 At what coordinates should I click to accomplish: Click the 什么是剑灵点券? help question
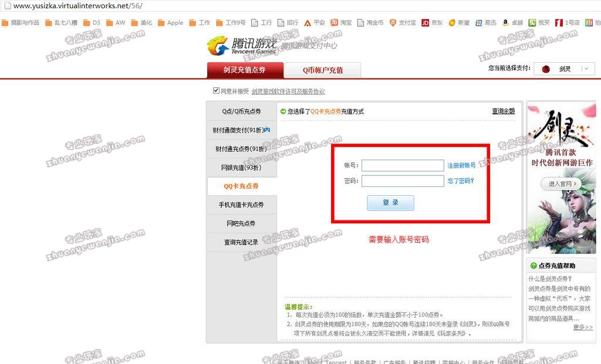(x=550, y=278)
